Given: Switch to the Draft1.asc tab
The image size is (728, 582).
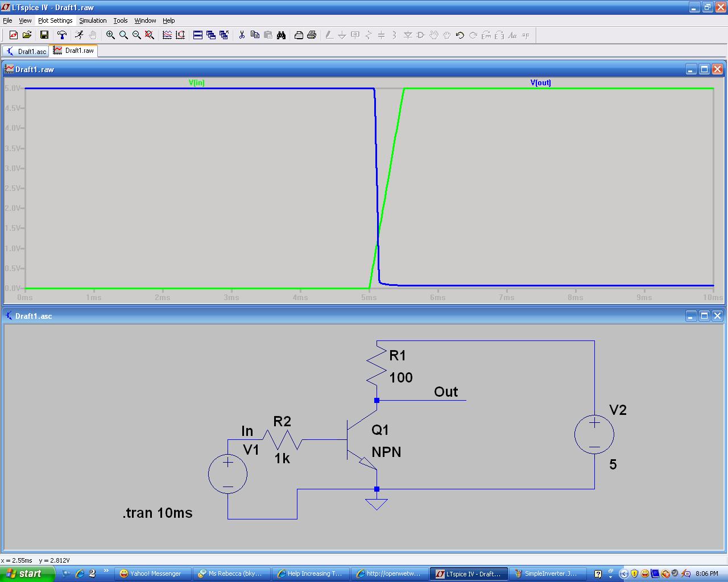Looking at the screenshot, I should [26, 51].
